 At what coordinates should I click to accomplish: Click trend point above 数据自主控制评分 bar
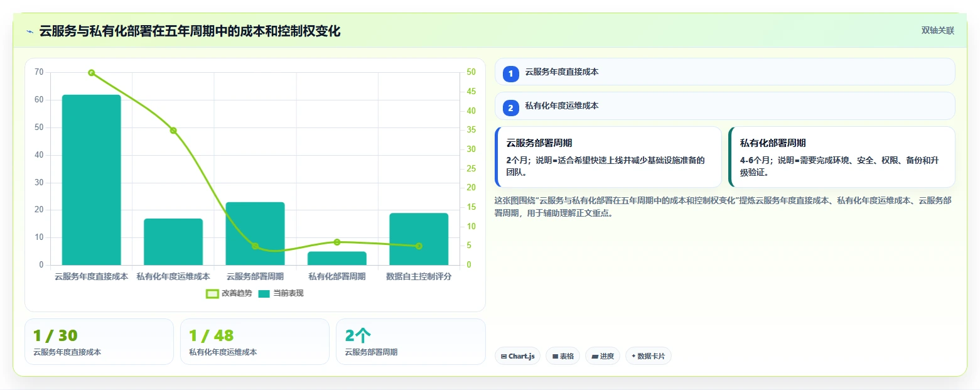coord(419,246)
